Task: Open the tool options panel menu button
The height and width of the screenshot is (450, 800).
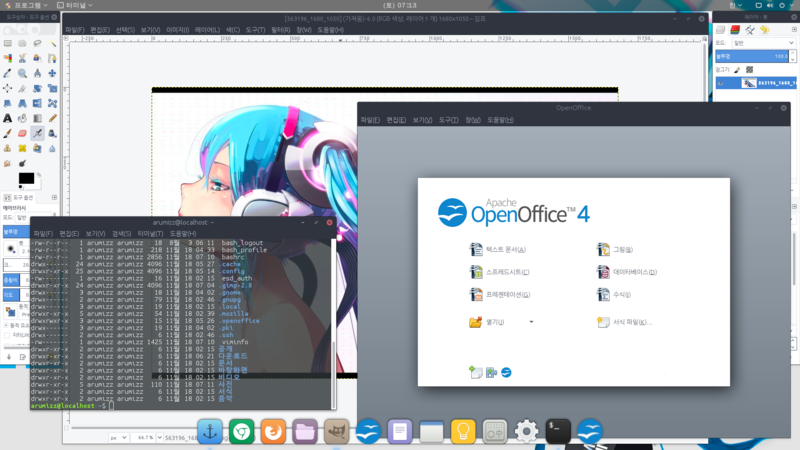Action: [54, 197]
